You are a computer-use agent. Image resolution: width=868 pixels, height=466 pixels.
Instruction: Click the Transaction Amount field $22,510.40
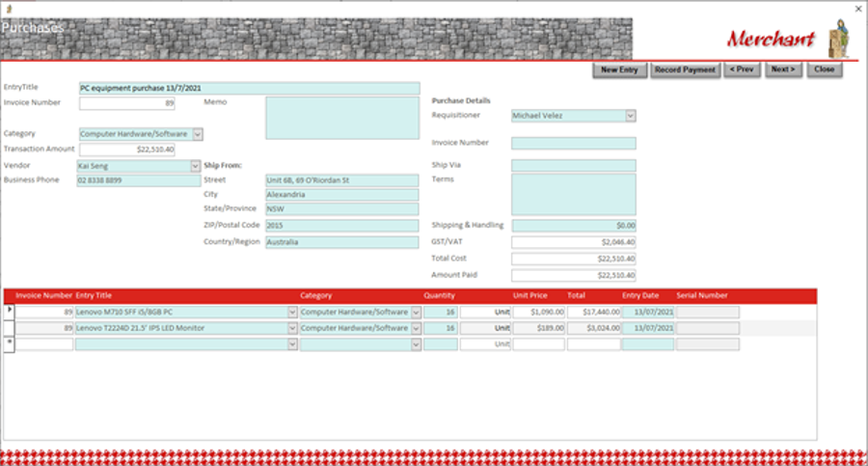(126, 150)
